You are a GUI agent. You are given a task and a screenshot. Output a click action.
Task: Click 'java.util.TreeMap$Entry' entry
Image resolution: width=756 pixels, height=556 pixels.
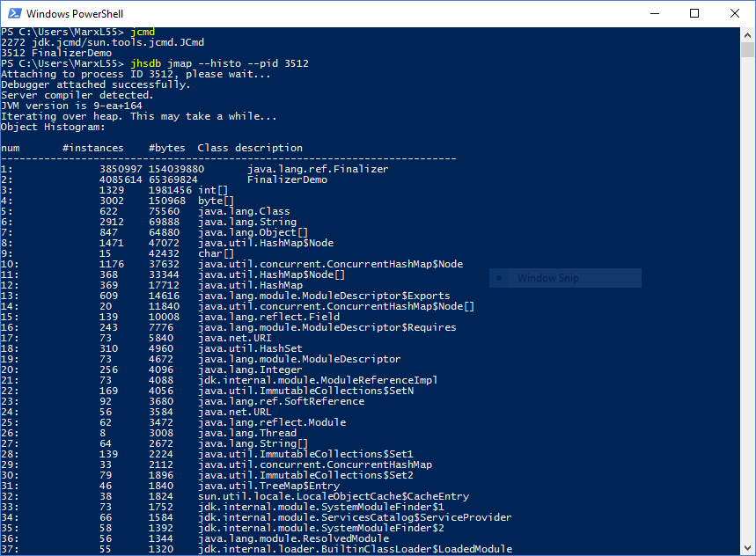268,486
